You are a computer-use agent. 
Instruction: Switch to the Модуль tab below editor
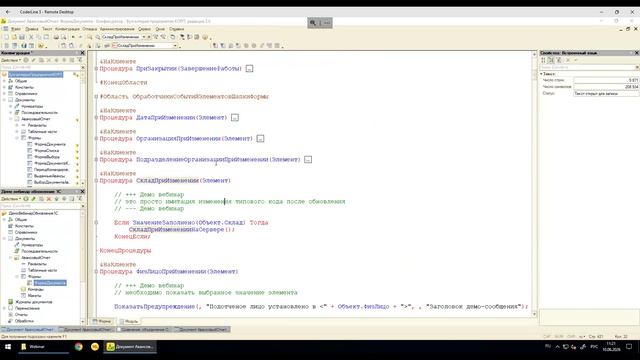click(129, 321)
